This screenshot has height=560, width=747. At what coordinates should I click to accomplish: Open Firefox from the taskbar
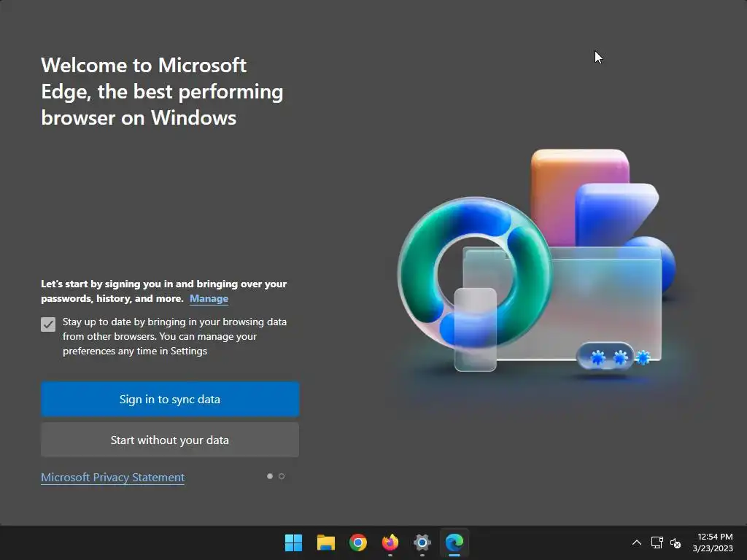point(390,542)
